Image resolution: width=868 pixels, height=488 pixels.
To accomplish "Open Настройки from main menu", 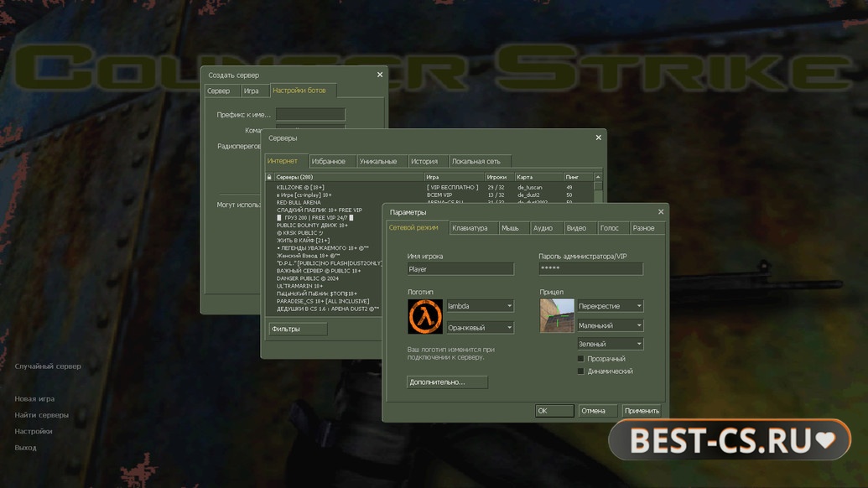I will (x=34, y=431).
